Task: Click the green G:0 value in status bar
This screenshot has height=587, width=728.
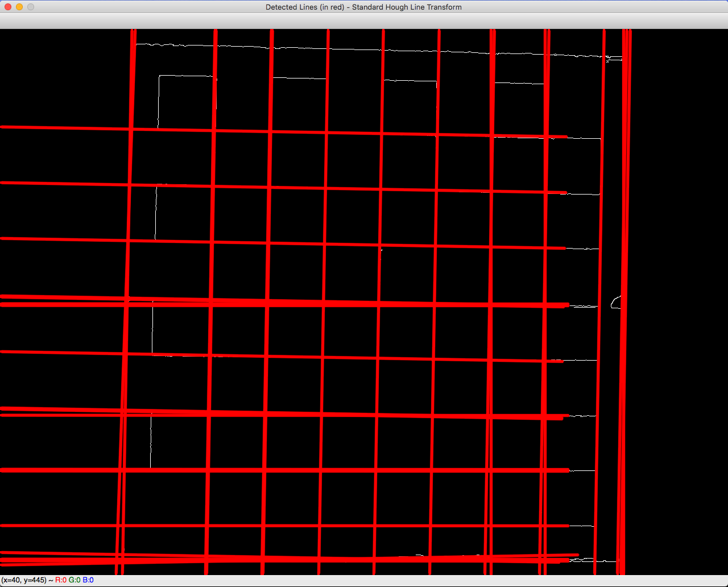Action: click(75, 580)
